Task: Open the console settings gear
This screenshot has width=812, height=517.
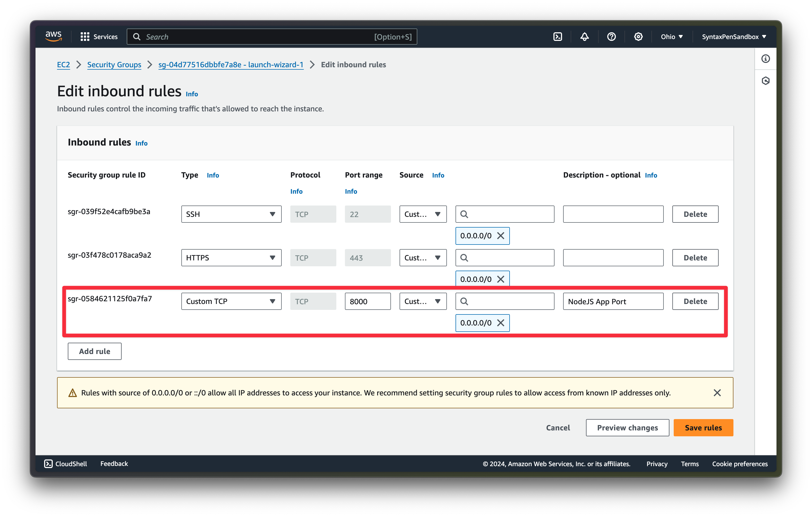Action: point(638,36)
